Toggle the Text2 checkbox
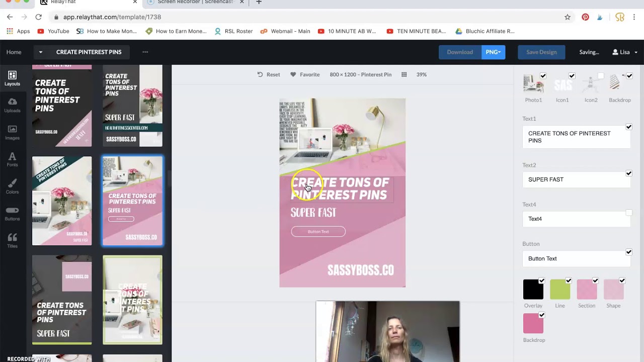644x362 pixels. click(x=629, y=173)
